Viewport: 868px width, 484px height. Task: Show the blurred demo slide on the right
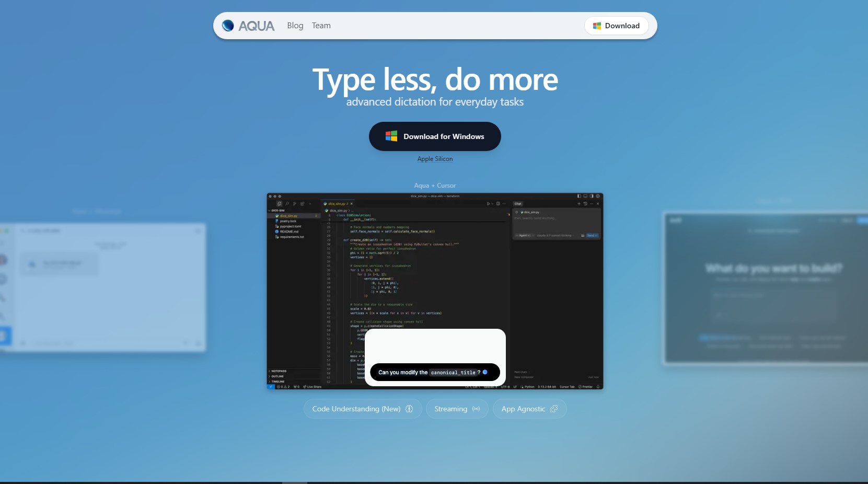point(765,287)
